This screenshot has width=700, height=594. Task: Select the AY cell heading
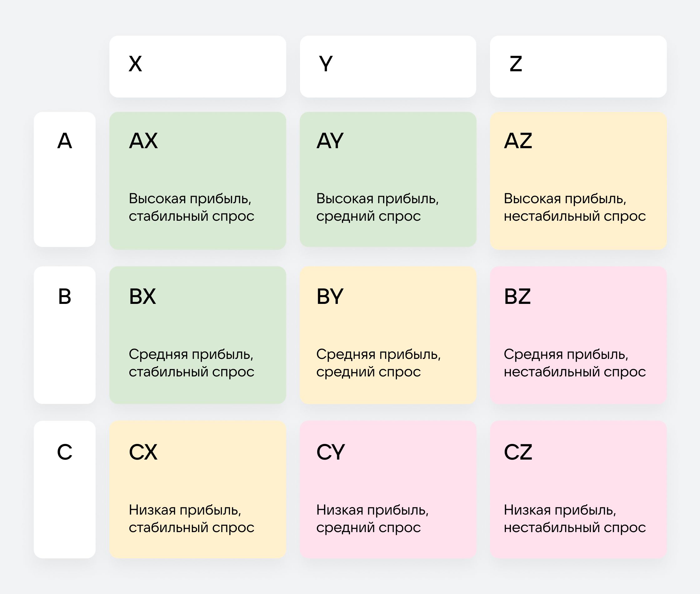coord(330,141)
